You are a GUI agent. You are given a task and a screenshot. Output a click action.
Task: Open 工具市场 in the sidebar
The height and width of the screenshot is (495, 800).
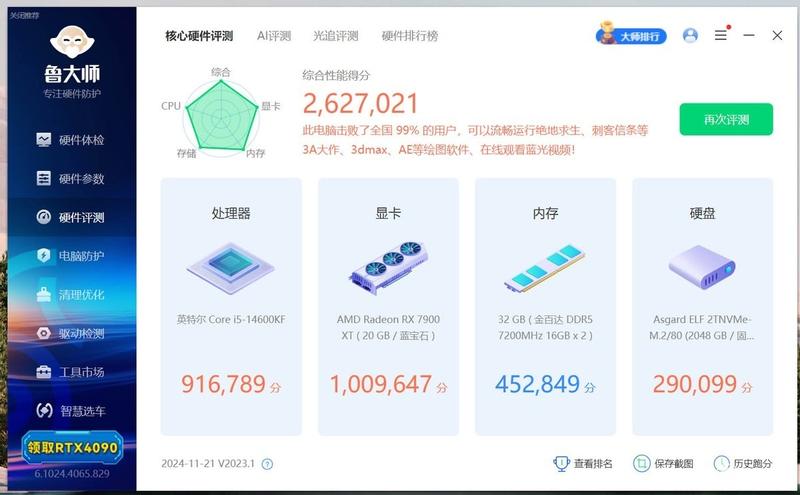pos(71,372)
